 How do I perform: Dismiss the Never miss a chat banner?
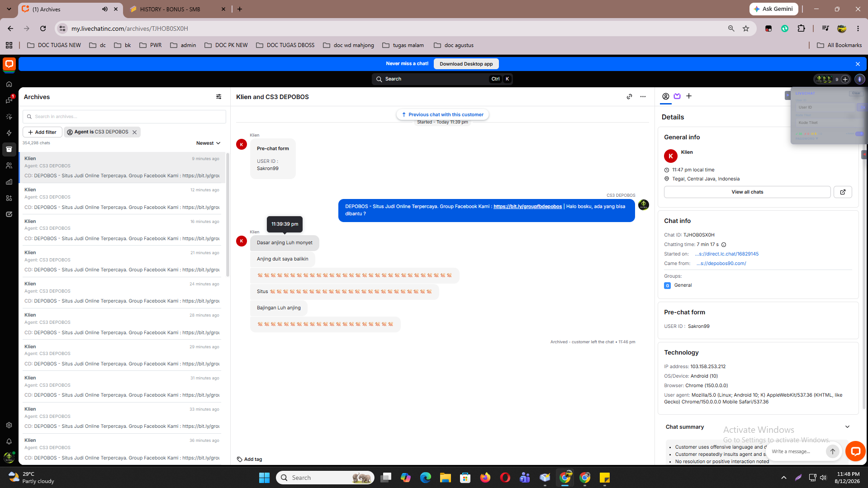point(858,64)
